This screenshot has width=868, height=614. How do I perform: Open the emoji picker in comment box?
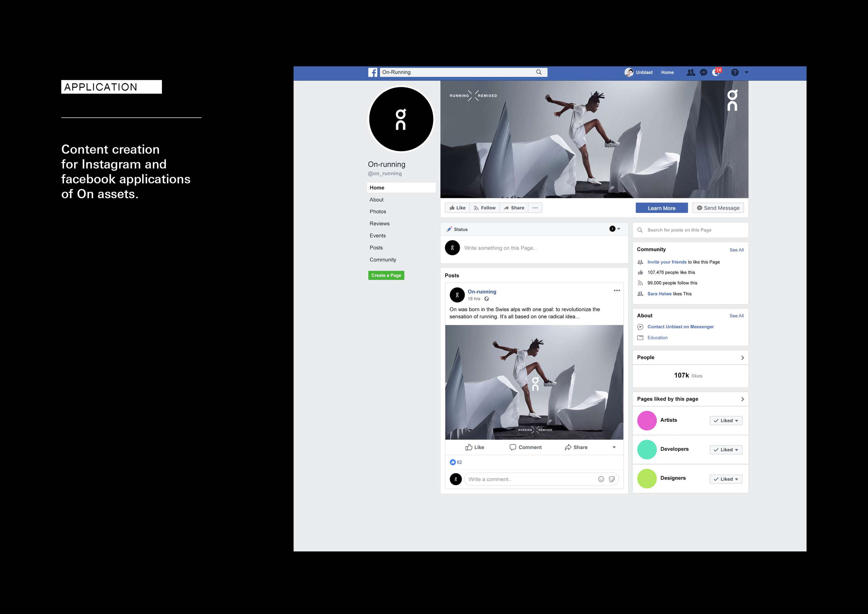coord(601,479)
